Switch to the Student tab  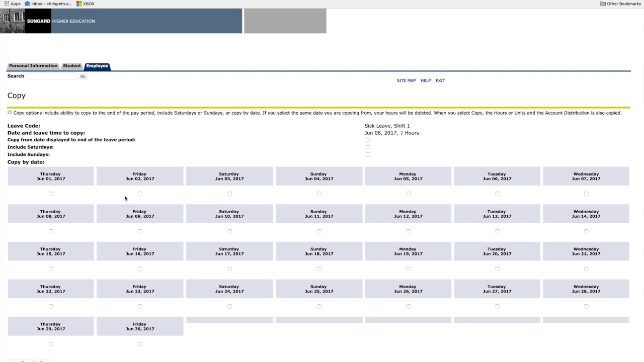71,66
